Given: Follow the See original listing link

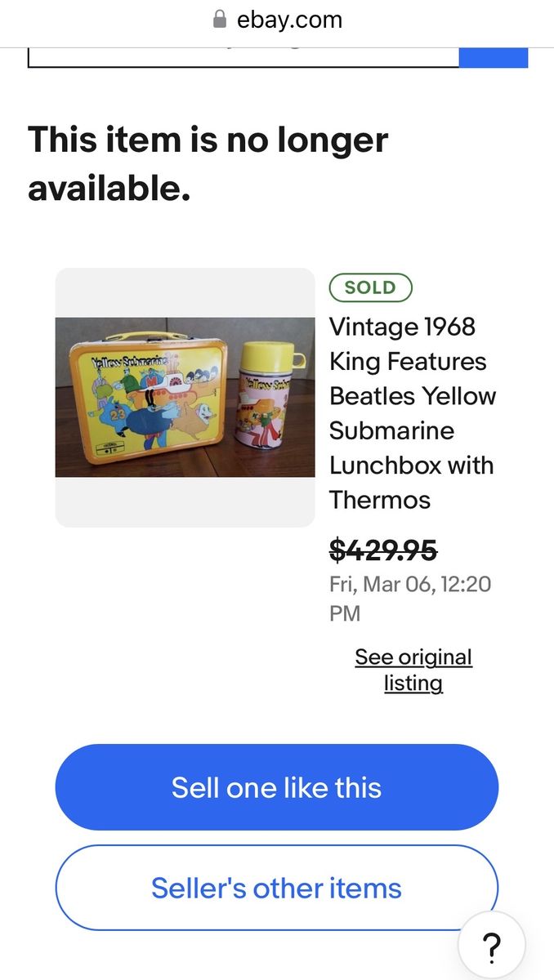Looking at the screenshot, I should pyautogui.click(x=413, y=670).
